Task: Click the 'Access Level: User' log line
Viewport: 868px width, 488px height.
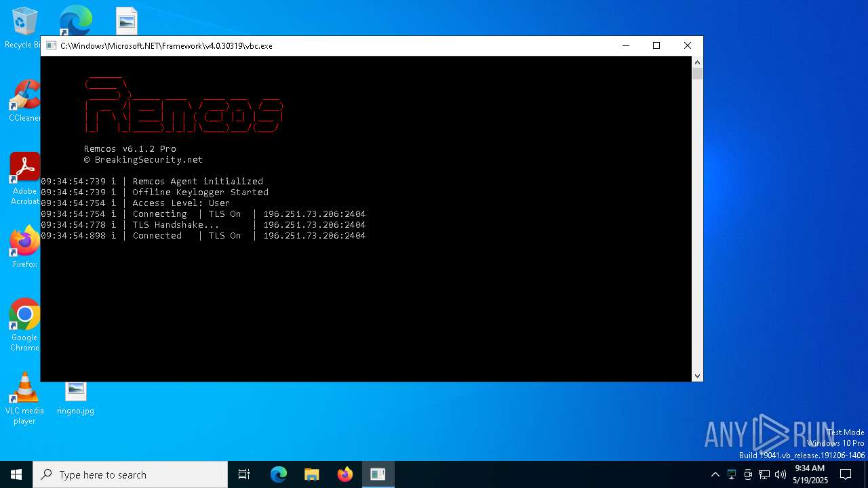Action: point(136,203)
